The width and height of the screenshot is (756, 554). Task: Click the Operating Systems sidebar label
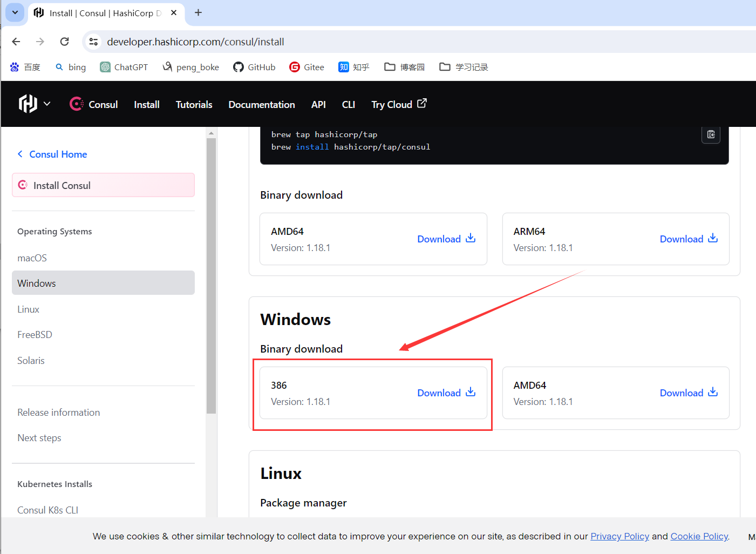click(55, 231)
